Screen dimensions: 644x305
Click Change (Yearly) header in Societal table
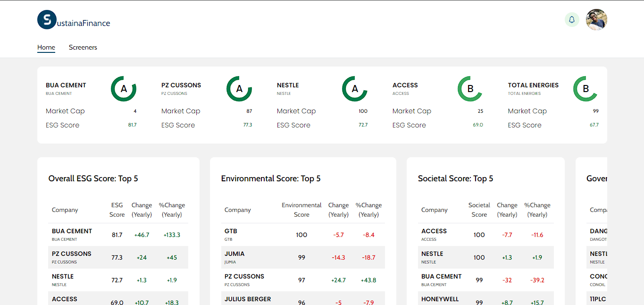click(x=507, y=210)
